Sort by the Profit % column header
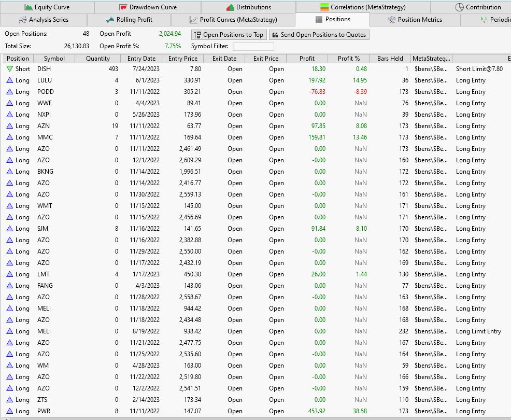Image resolution: width=511 pixels, height=420 pixels. point(348,59)
